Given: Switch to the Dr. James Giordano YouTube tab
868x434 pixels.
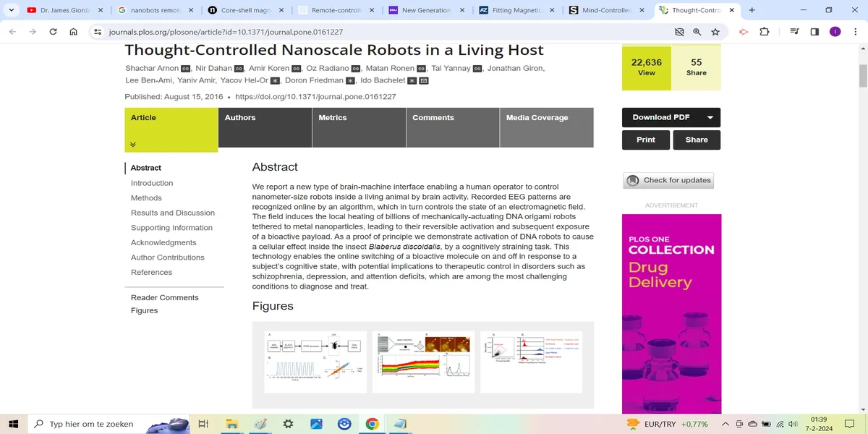Looking at the screenshot, I should (x=64, y=10).
